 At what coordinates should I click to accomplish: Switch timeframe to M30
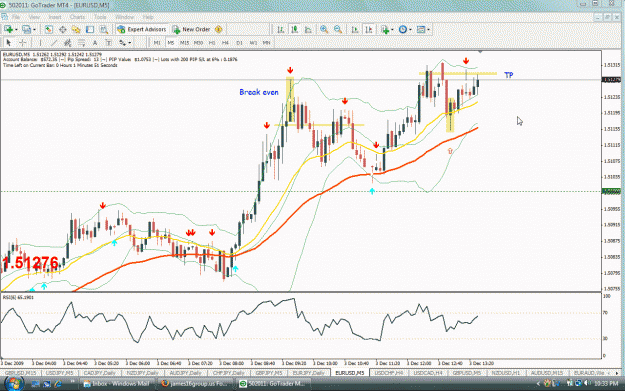click(x=198, y=43)
